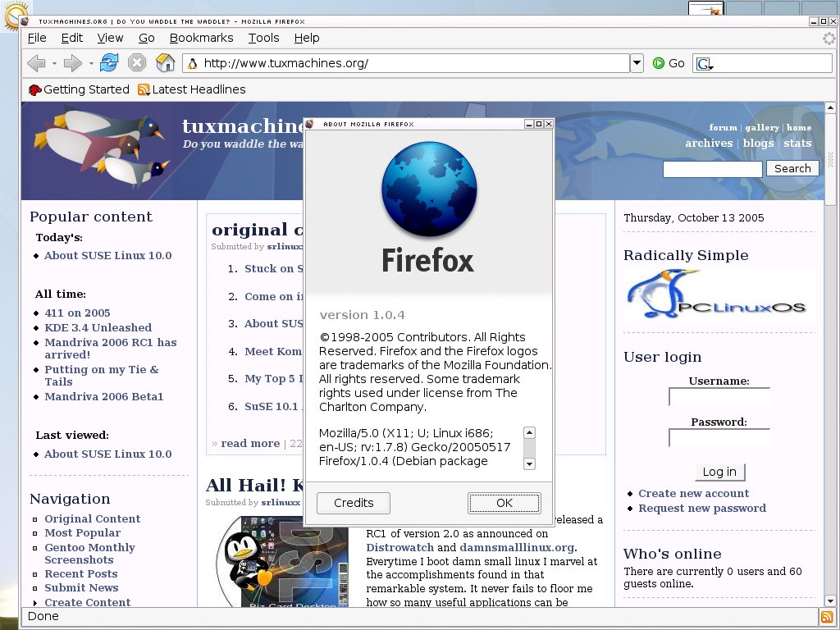
Task: Open the stats link in header
Action: [797, 143]
